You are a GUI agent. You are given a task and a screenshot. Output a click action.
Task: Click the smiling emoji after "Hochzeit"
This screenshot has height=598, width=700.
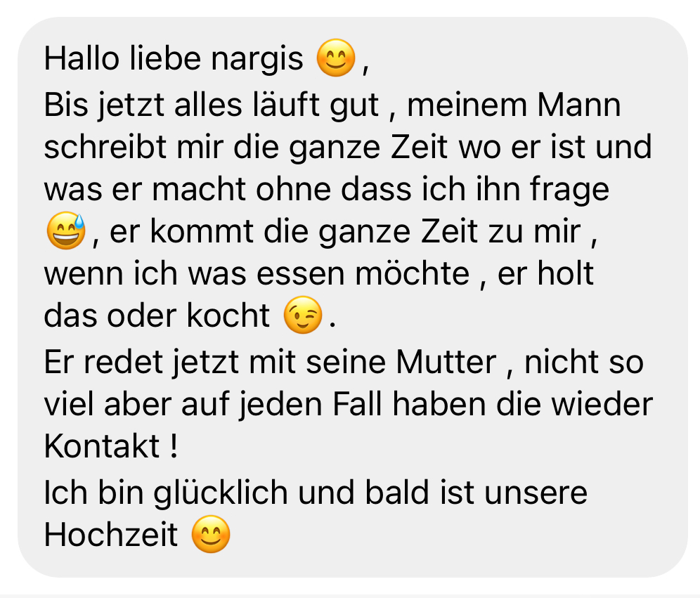(211, 534)
